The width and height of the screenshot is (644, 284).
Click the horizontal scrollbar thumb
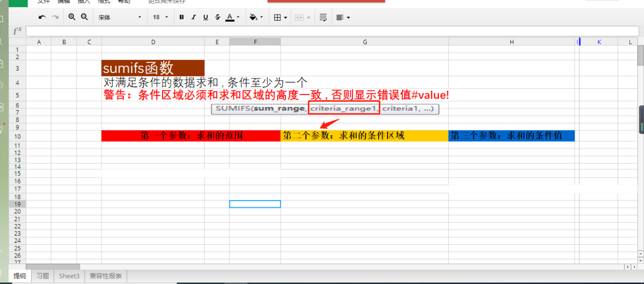click(53, 266)
